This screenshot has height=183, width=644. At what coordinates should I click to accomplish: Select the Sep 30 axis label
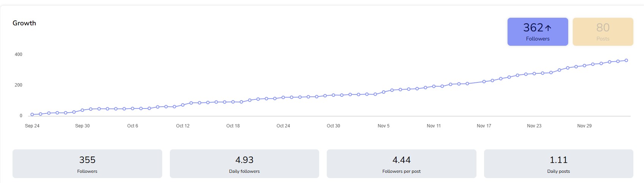pos(82,126)
